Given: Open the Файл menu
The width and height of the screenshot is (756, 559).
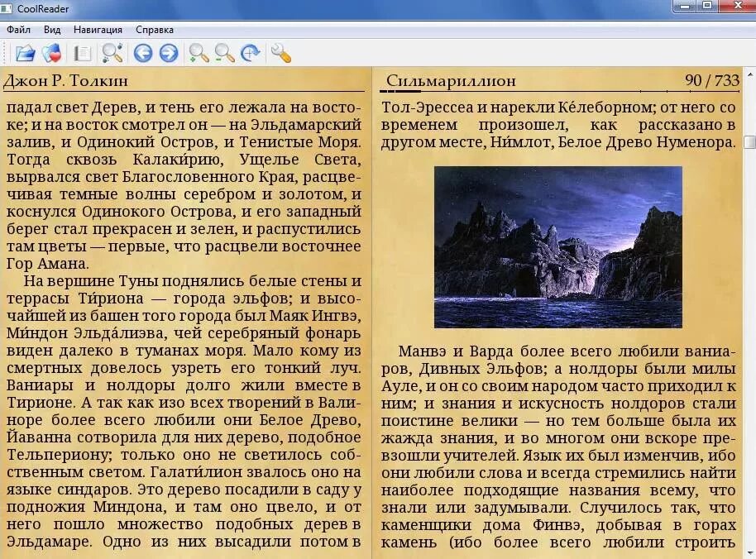Looking at the screenshot, I should click(x=20, y=30).
